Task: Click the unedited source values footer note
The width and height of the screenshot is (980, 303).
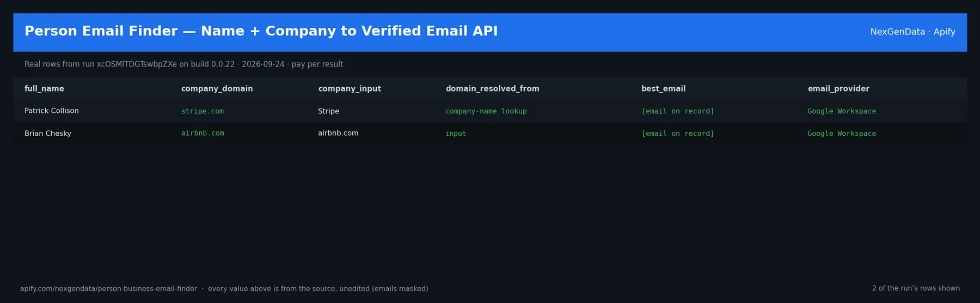Action: [x=318, y=289]
